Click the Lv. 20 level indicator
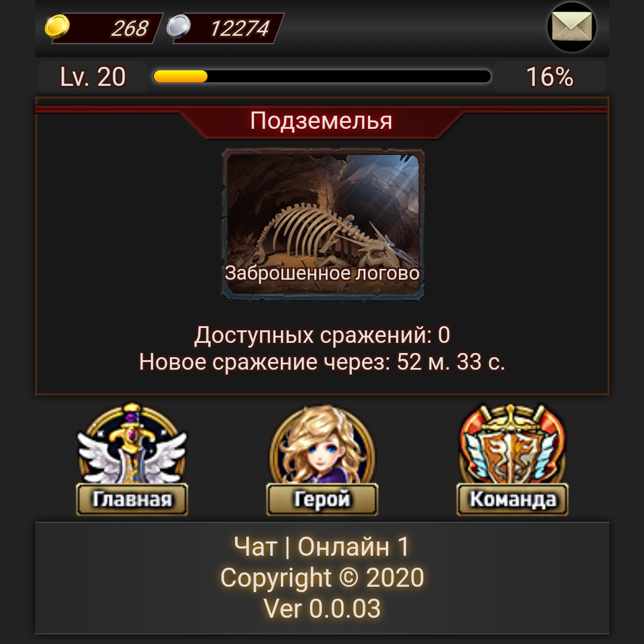The width and height of the screenshot is (644, 644). click(x=93, y=77)
